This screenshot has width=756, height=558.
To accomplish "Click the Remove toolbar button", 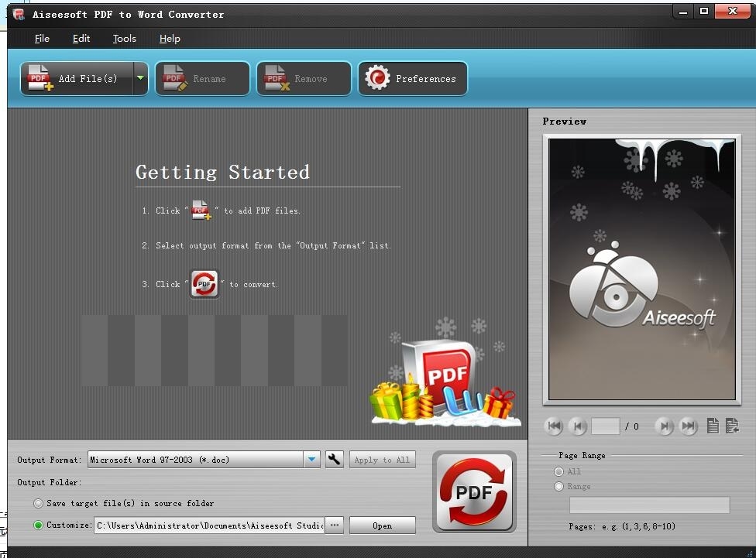I will tap(304, 78).
